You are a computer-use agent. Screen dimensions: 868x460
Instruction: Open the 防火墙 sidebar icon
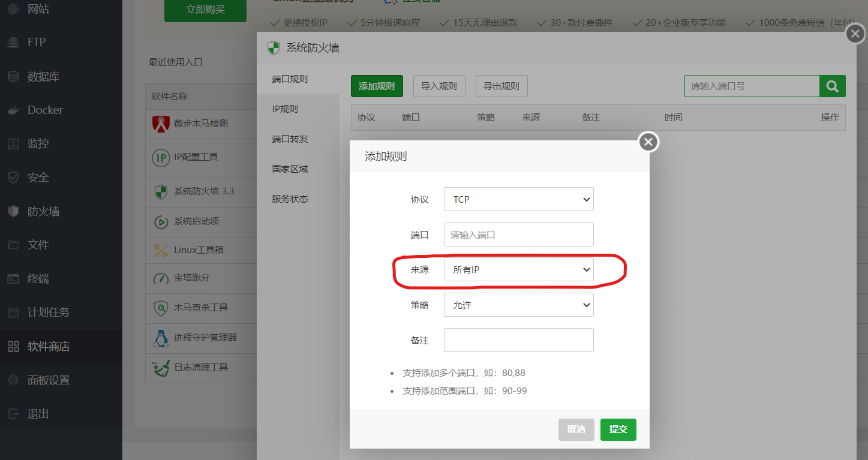pyautogui.click(x=13, y=212)
